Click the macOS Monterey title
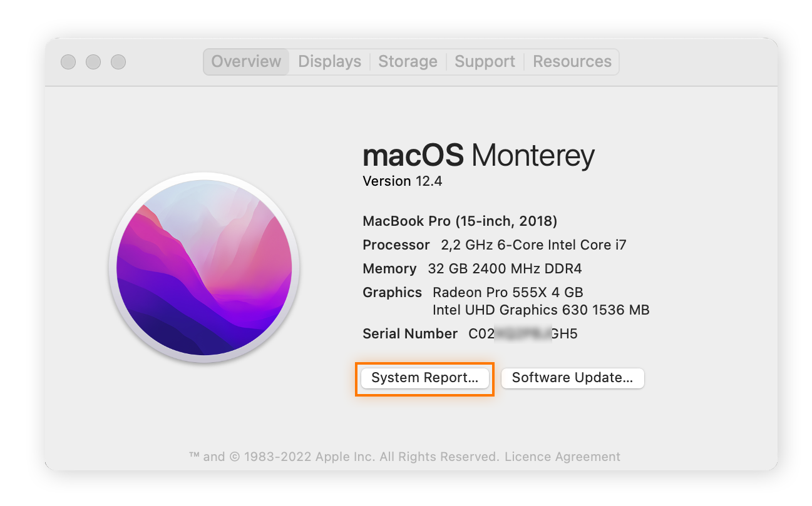Screen dimensions: 812x506 (x=478, y=155)
